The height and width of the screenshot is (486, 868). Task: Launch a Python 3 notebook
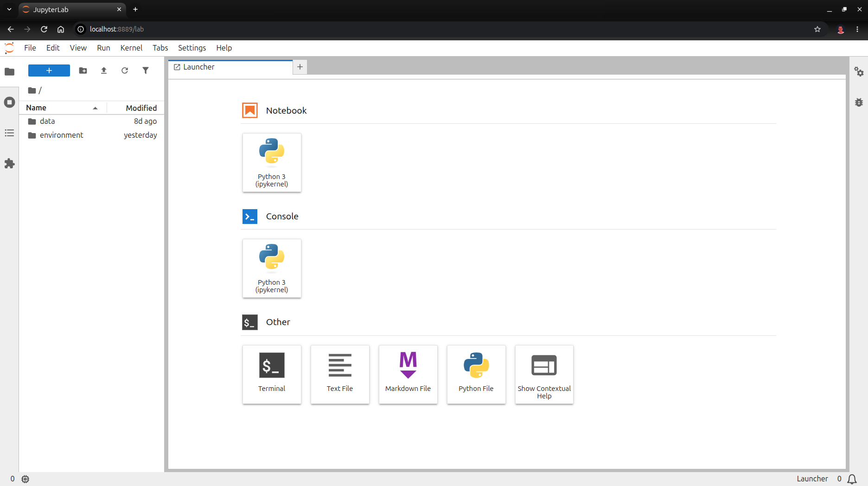pos(272,163)
